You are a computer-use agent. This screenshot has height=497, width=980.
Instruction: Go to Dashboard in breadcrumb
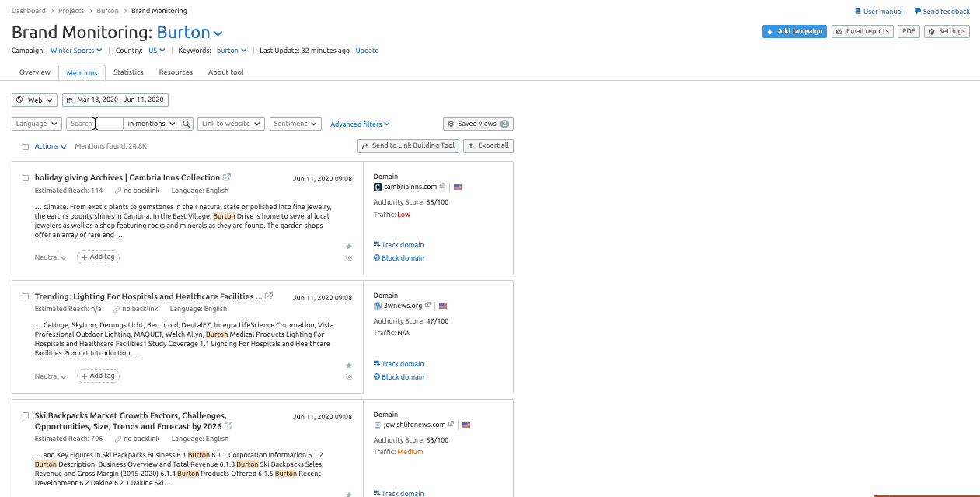click(29, 11)
